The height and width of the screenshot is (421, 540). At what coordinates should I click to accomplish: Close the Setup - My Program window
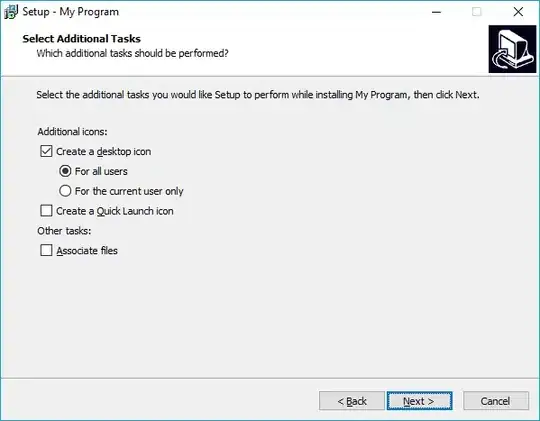[x=518, y=12]
